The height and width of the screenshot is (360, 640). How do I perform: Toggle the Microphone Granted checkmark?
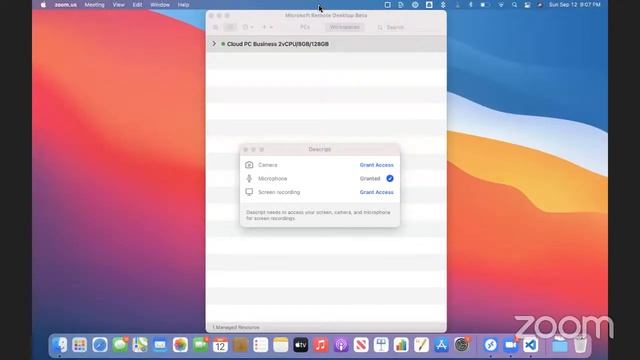pos(390,178)
